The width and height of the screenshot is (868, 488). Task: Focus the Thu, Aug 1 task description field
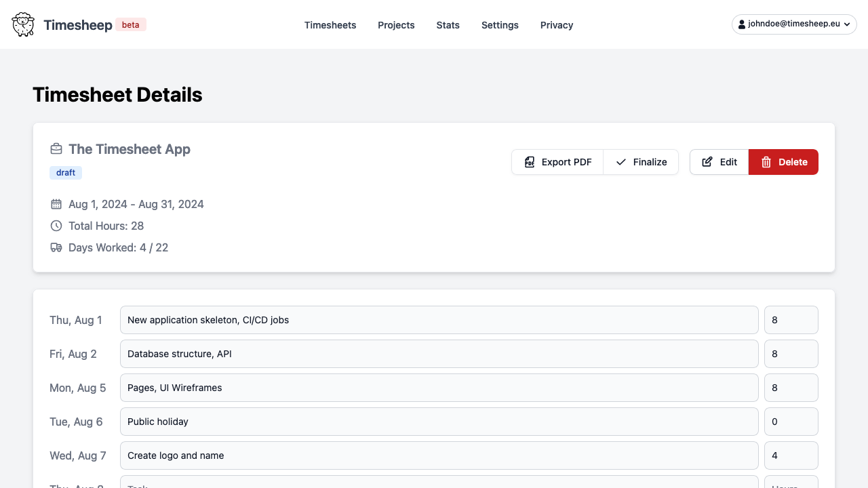tap(439, 320)
